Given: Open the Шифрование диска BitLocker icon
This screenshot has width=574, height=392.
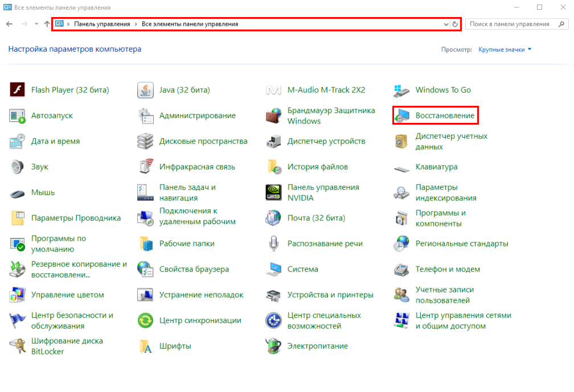Looking at the screenshot, I should (18, 346).
